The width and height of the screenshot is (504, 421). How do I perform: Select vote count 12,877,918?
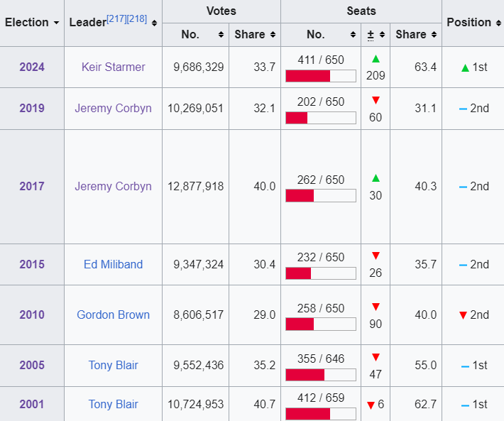[x=195, y=187]
